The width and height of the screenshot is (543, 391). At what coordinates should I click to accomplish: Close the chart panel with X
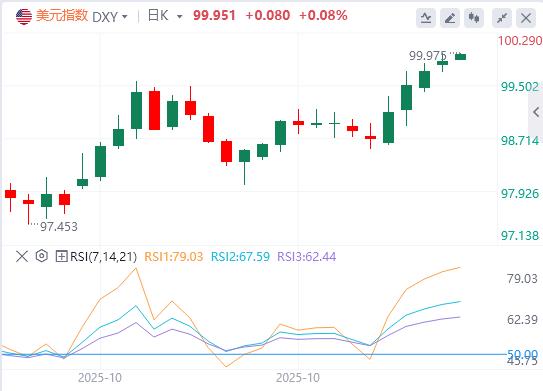coord(526,18)
